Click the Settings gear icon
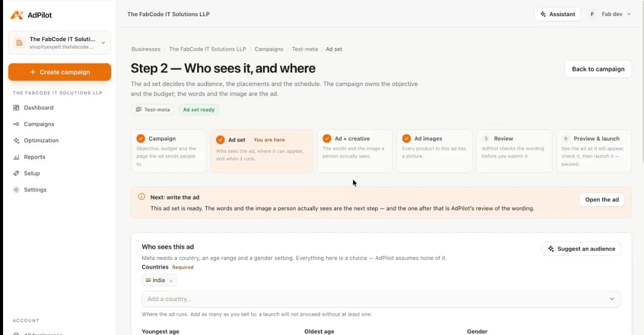The width and height of the screenshot is (644, 335). pos(16,190)
